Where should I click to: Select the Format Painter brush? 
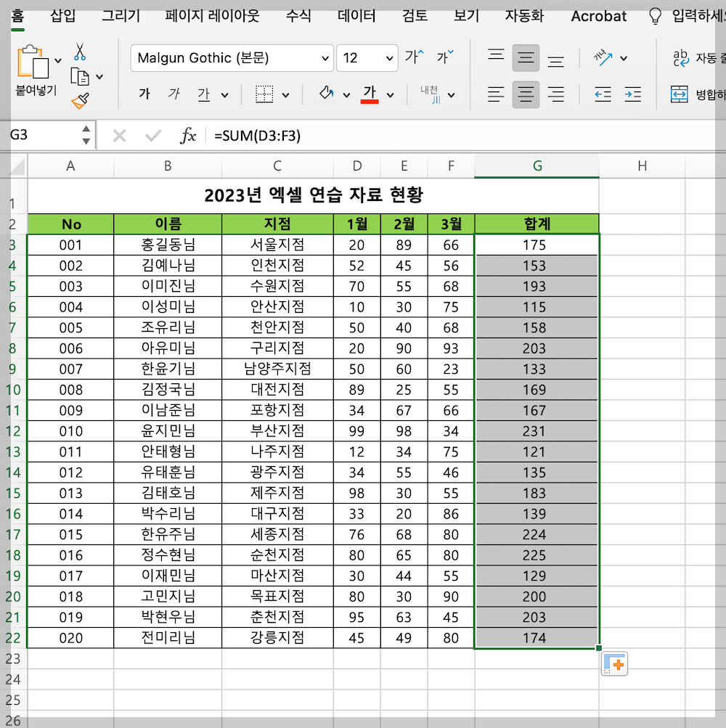80,101
